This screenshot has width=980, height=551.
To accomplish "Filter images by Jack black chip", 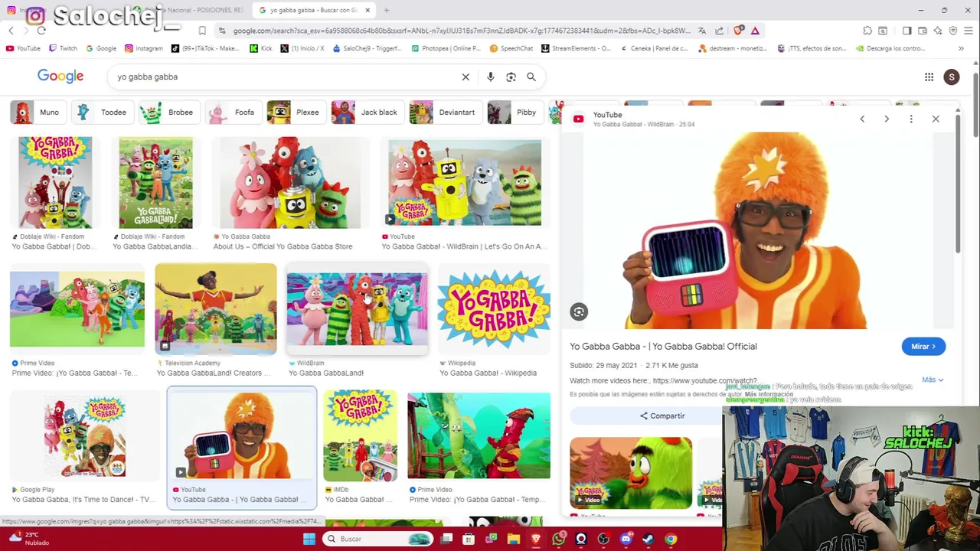I will click(366, 112).
